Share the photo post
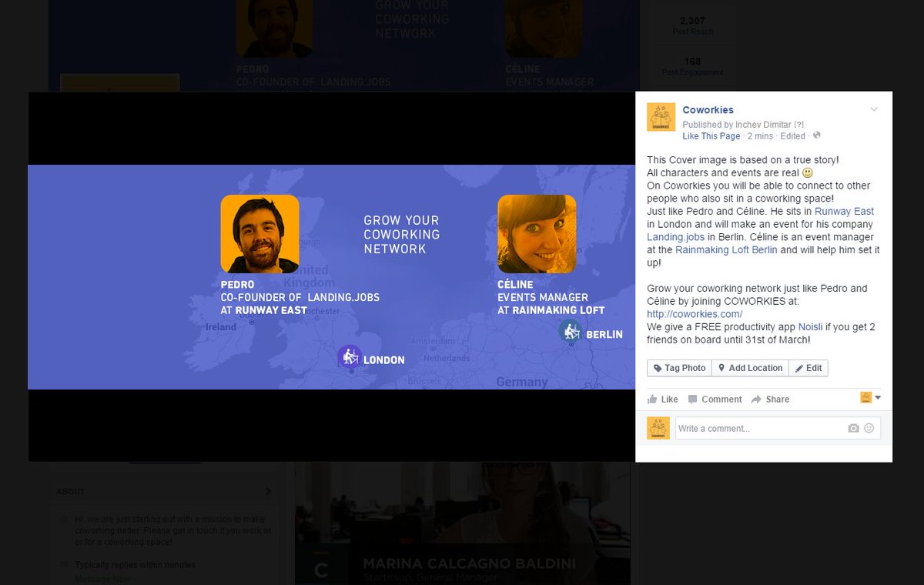Image resolution: width=924 pixels, height=585 pixels. (x=770, y=399)
